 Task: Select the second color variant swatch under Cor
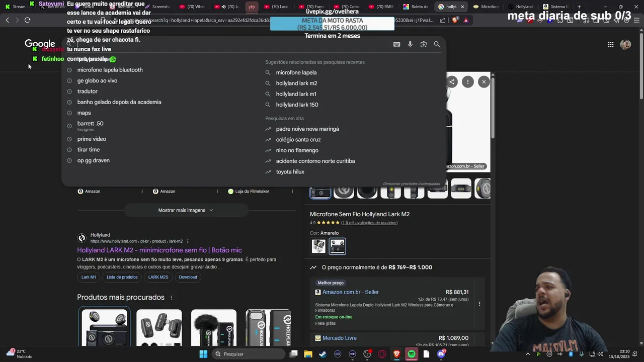(x=338, y=246)
